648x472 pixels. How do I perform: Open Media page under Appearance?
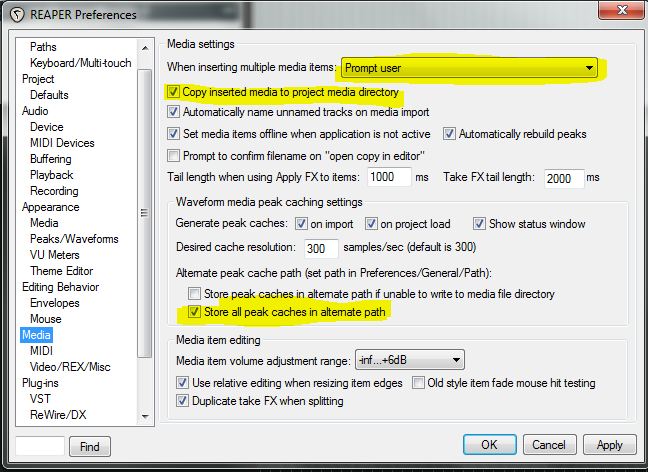44,223
